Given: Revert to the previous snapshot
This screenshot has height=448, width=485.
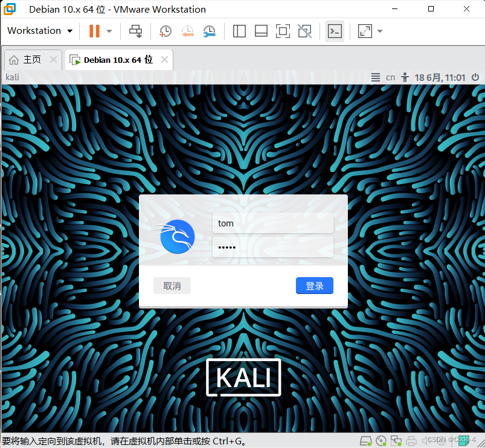Looking at the screenshot, I should (x=187, y=31).
